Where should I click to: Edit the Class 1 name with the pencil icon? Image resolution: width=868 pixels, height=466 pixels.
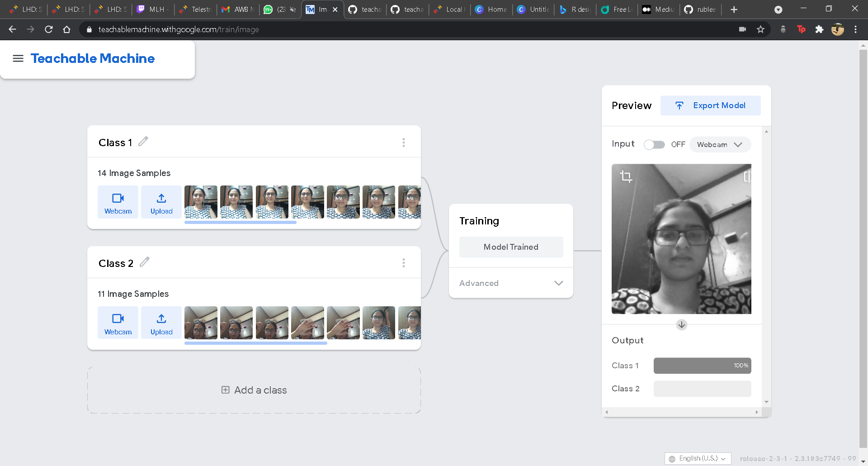[x=143, y=142]
